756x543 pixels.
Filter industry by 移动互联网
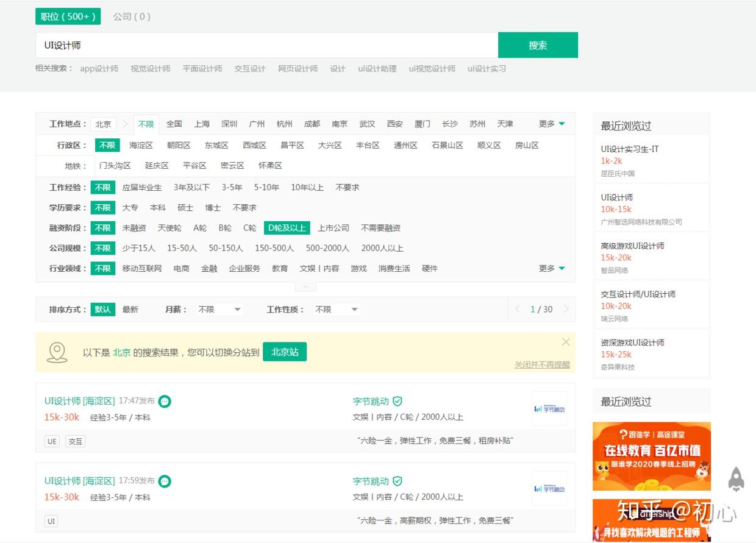[142, 268]
